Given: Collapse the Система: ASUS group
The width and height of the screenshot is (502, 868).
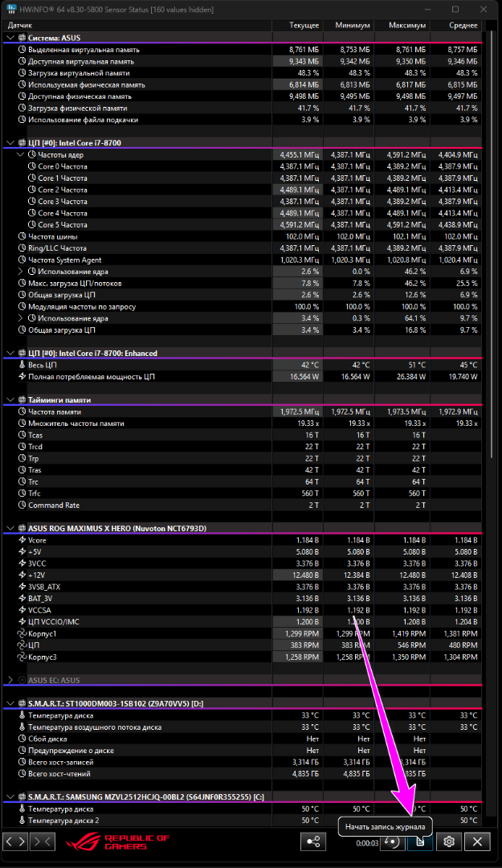Looking at the screenshot, I should pyautogui.click(x=10, y=38).
